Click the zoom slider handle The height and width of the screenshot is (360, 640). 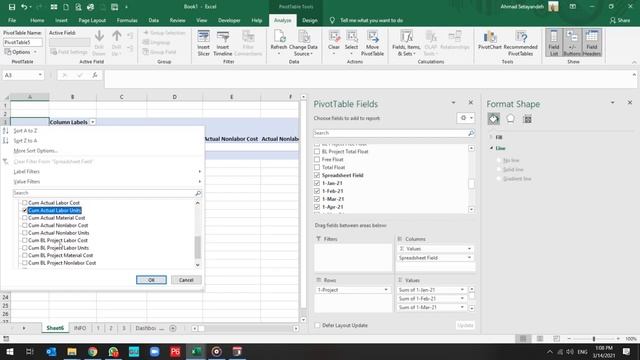[593, 339]
